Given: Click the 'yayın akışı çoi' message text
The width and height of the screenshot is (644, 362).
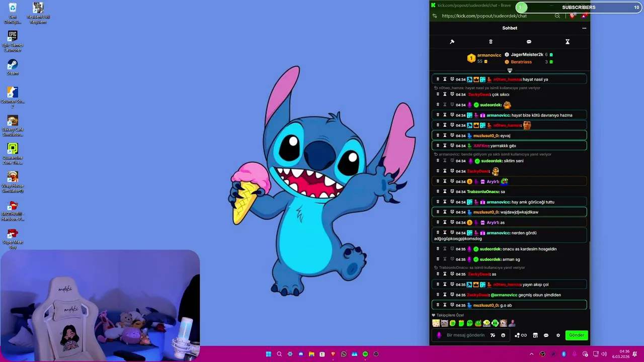Looking at the screenshot, I should click(x=535, y=285).
